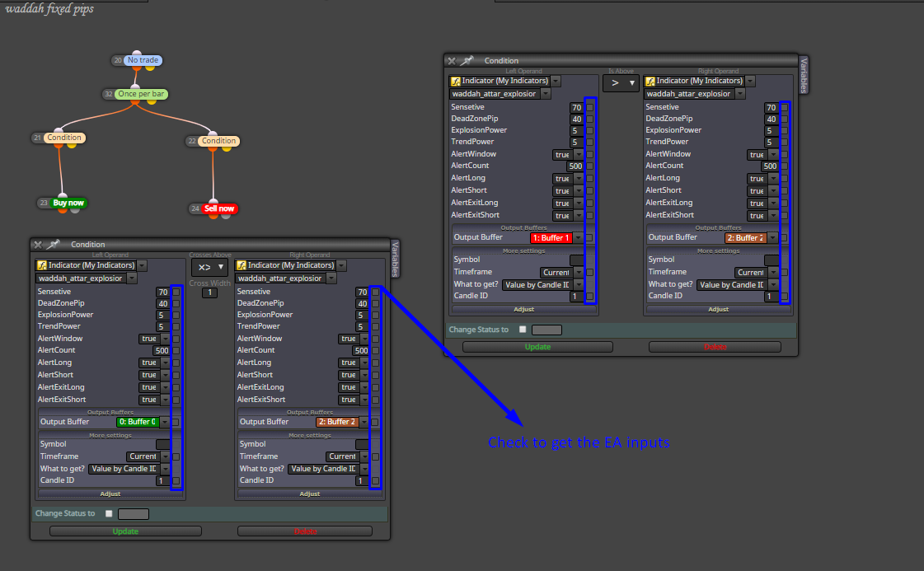Open What to get dropdown, Is Above right operand
The image size is (924, 571).
pyautogui.click(x=738, y=284)
